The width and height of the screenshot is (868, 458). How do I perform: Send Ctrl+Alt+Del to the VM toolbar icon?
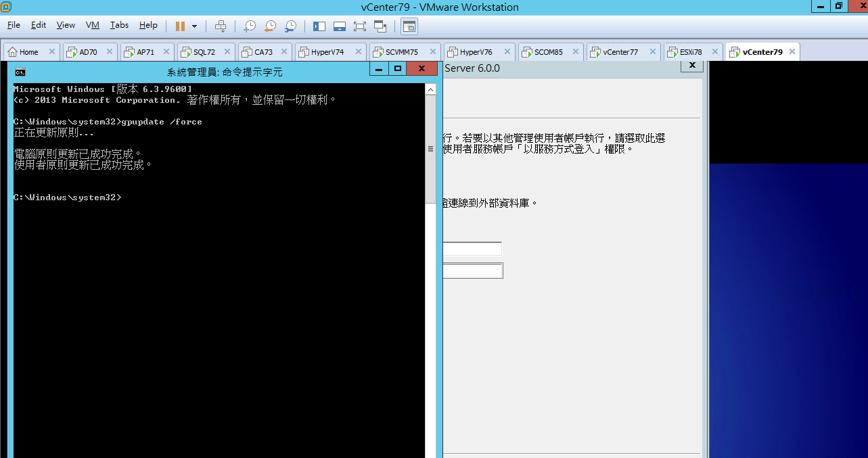[x=221, y=26]
